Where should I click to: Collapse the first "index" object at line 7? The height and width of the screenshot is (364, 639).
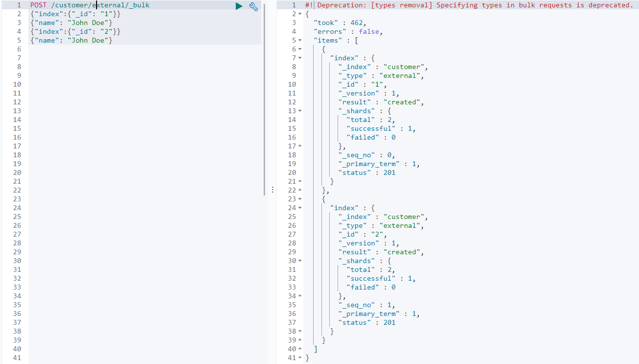[300, 58]
